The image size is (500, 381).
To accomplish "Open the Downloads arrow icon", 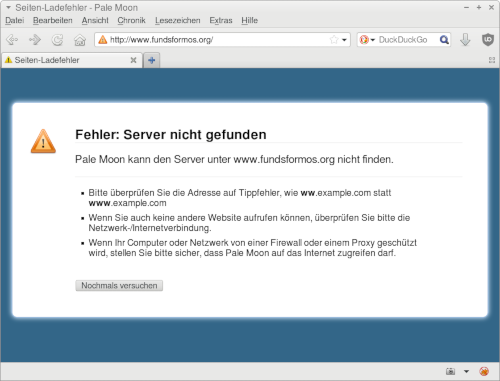I will [x=465, y=40].
